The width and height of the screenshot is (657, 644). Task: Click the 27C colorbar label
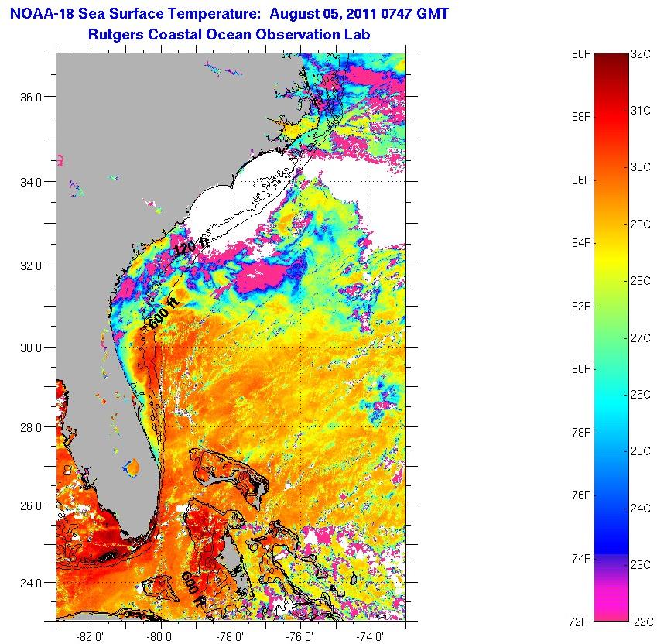641,337
